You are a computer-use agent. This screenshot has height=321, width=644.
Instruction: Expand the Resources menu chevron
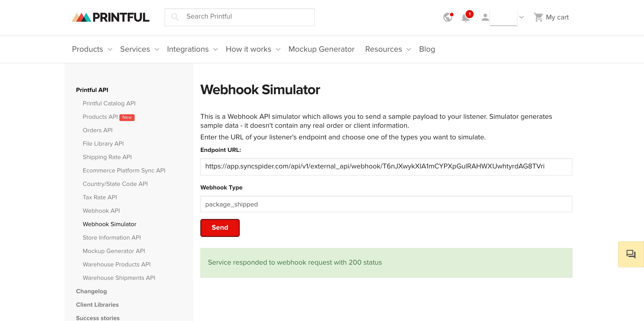click(409, 49)
